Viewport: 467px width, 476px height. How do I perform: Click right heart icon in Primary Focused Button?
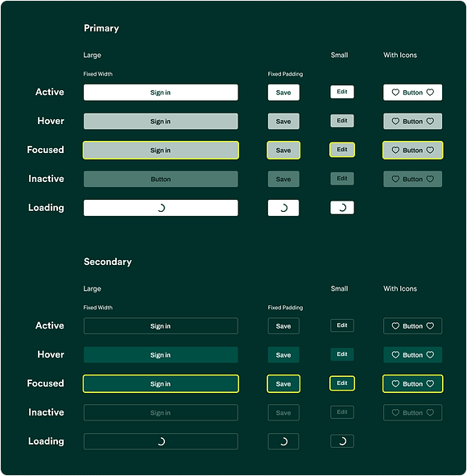(430, 150)
